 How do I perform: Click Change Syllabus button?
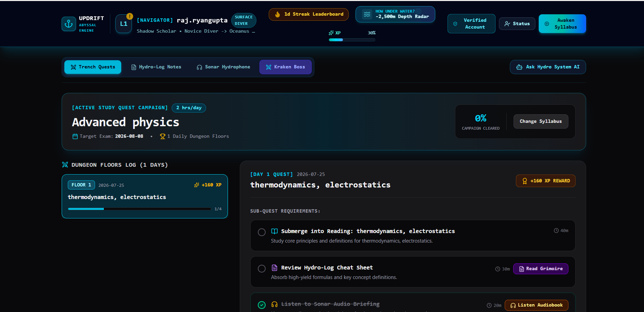541,121
